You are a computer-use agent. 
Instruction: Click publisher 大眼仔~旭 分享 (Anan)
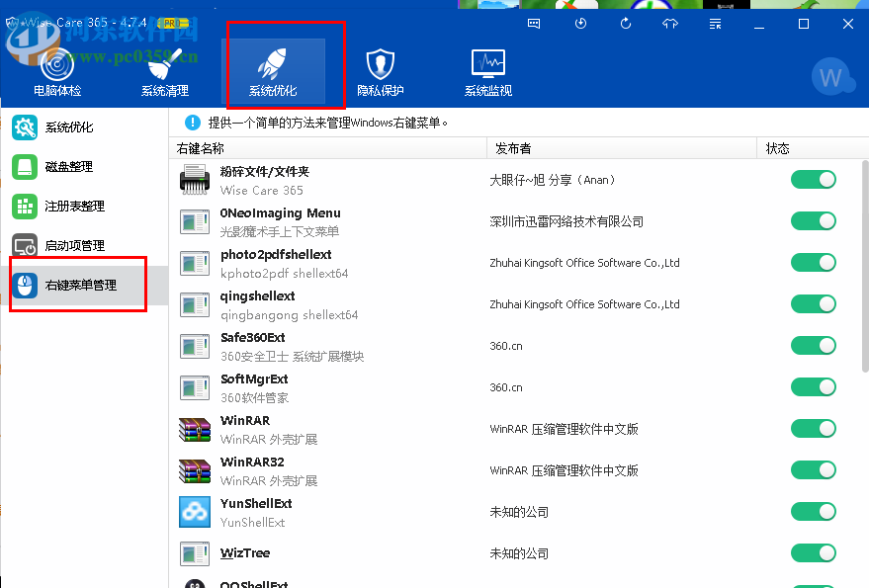pyautogui.click(x=552, y=180)
